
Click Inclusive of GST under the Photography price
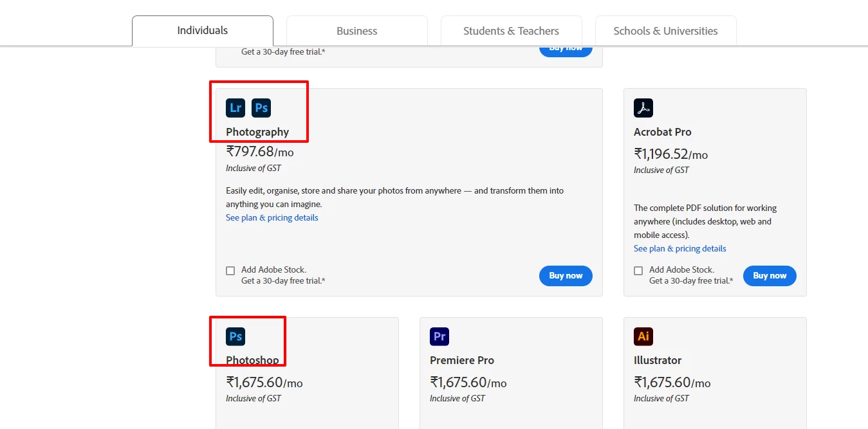254,168
